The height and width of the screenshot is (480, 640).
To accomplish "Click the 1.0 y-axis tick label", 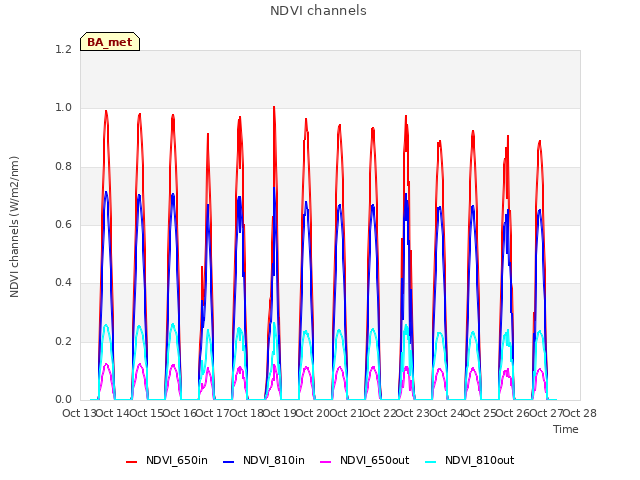I will pyautogui.click(x=63, y=108).
